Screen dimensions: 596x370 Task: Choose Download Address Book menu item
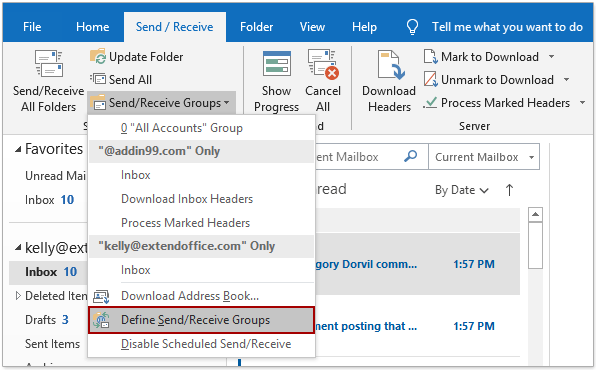(201, 296)
